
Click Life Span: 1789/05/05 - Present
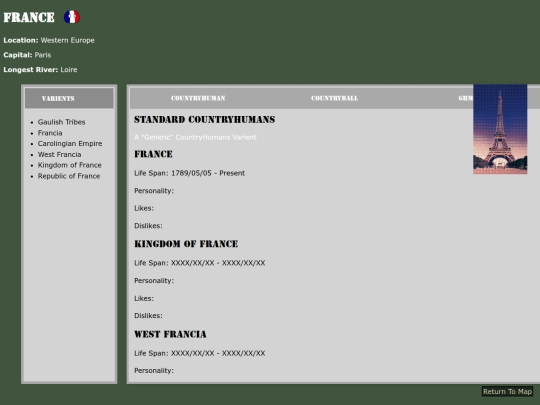(x=189, y=173)
